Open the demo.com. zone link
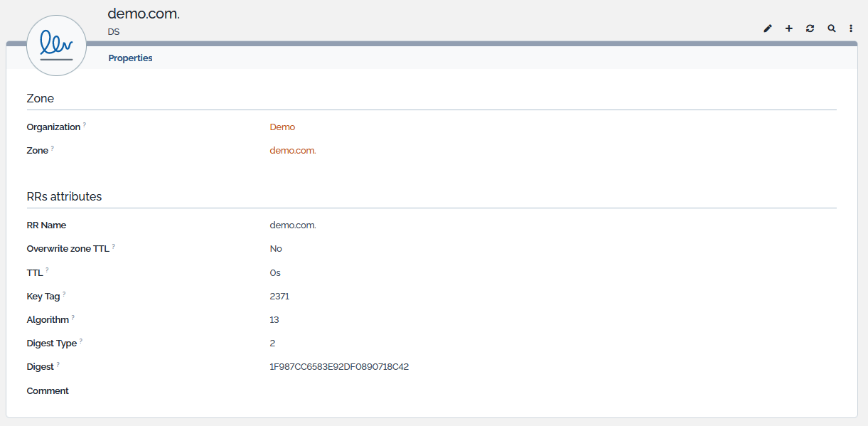The height and width of the screenshot is (426, 868). pyautogui.click(x=293, y=151)
